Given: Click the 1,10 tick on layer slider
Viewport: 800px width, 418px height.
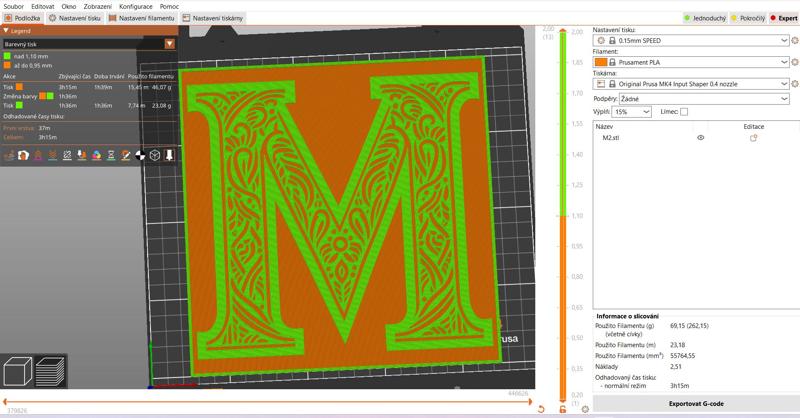Looking at the screenshot, I should pos(577,216).
